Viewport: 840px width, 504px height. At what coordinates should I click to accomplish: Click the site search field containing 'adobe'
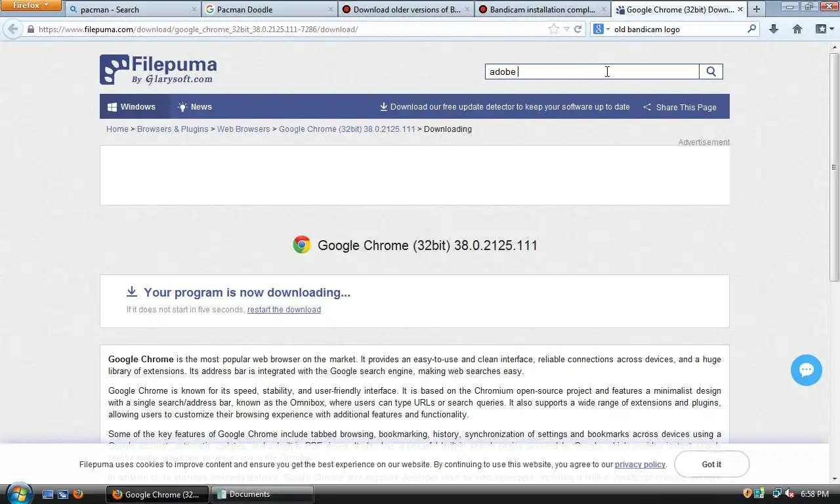[592, 72]
